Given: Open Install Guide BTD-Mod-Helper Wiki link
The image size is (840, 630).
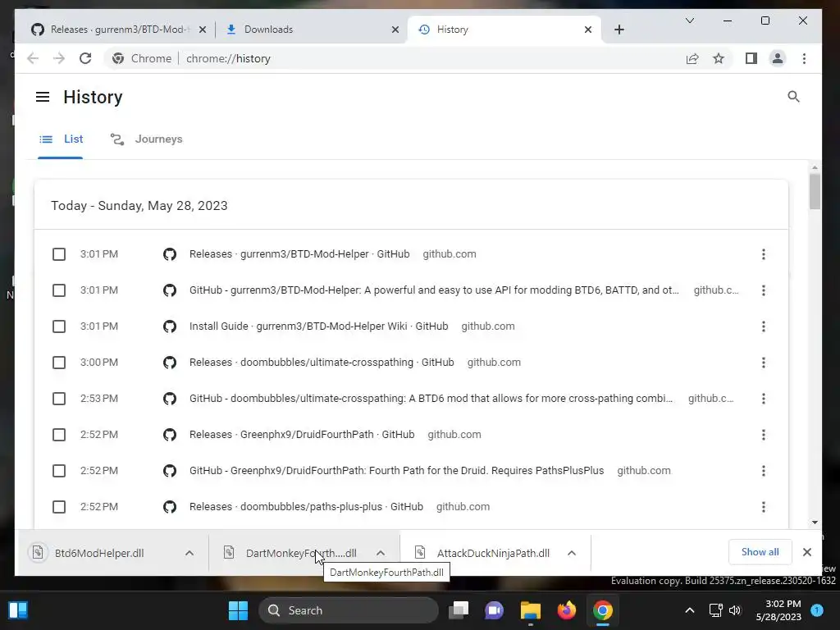Looking at the screenshot, I should 319,326.
